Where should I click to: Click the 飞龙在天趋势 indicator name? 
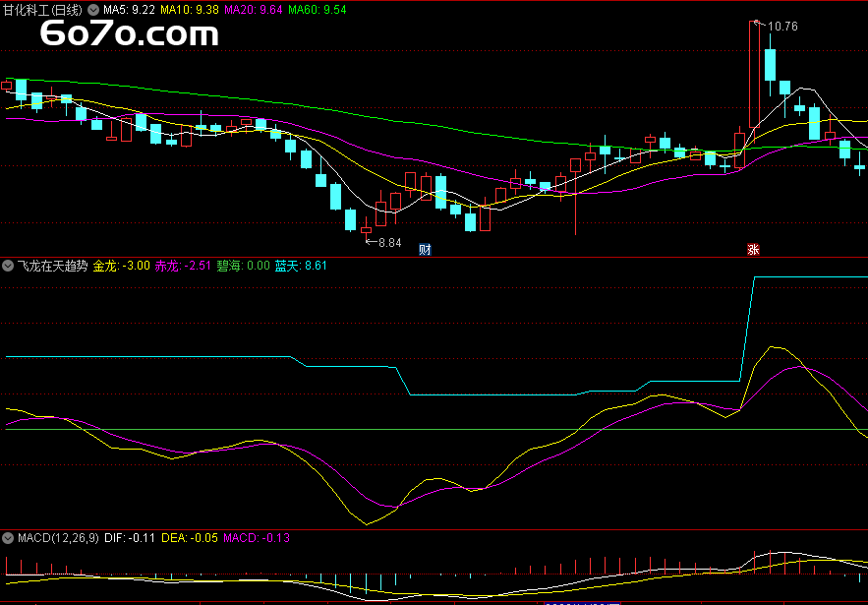52,266
